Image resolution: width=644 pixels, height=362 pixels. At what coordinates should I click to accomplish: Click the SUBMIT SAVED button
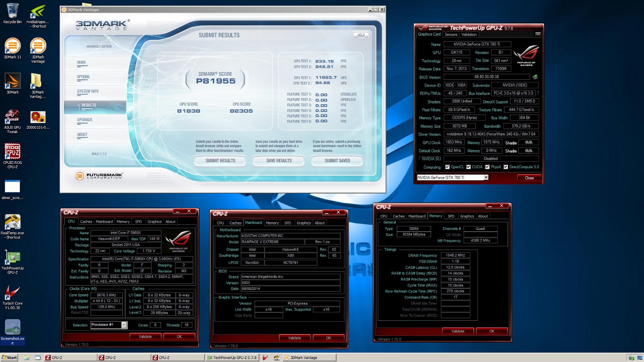coord(337,161)
